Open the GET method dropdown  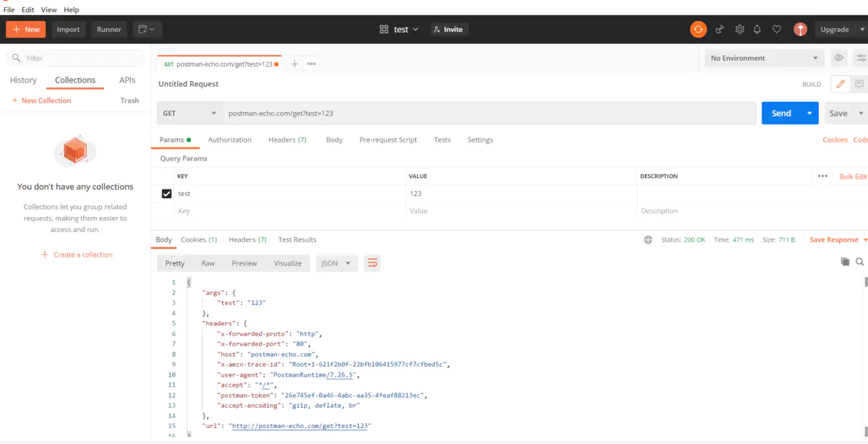point(190,114)
